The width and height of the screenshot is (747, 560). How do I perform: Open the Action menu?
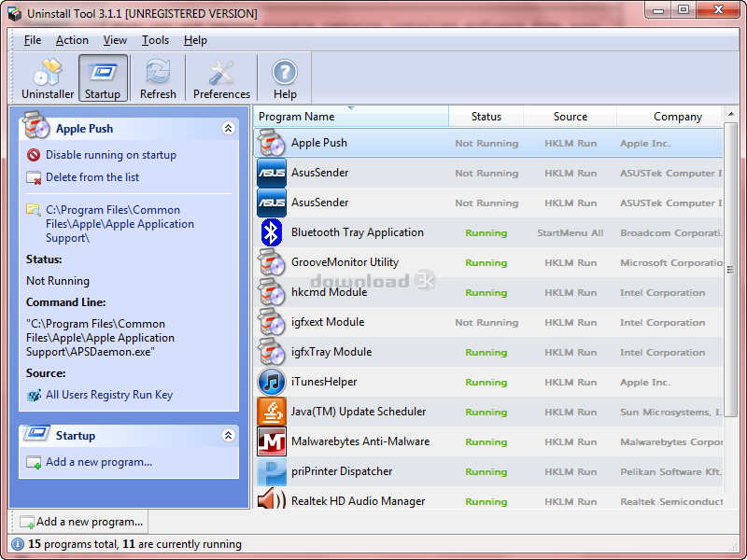click(x=72, y=40)
